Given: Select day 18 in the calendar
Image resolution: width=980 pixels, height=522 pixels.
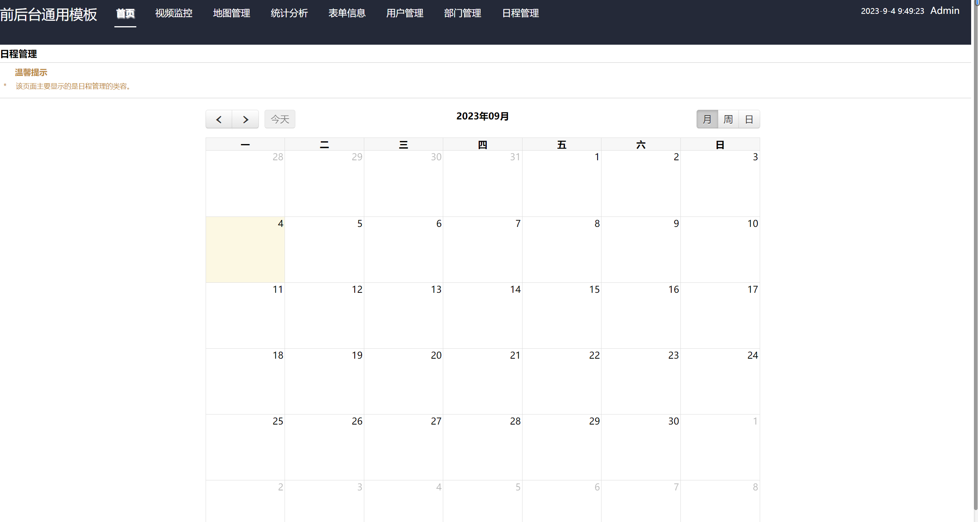Looking at the screenshot, I should tap(245, 381).
